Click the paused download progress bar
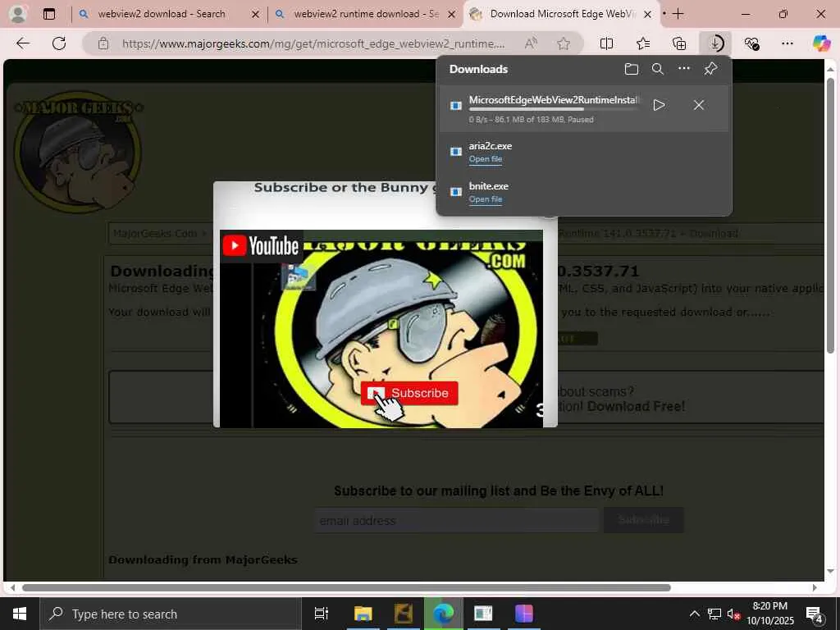The height and width of the screenshot is (630, 840). point(555,109)
